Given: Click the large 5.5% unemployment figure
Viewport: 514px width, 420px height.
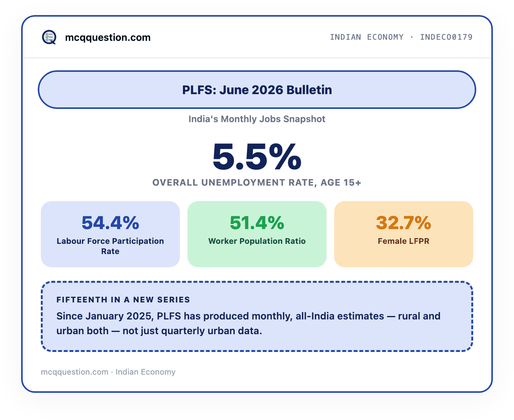Looking at the screenshot, I should pos(257,157).
